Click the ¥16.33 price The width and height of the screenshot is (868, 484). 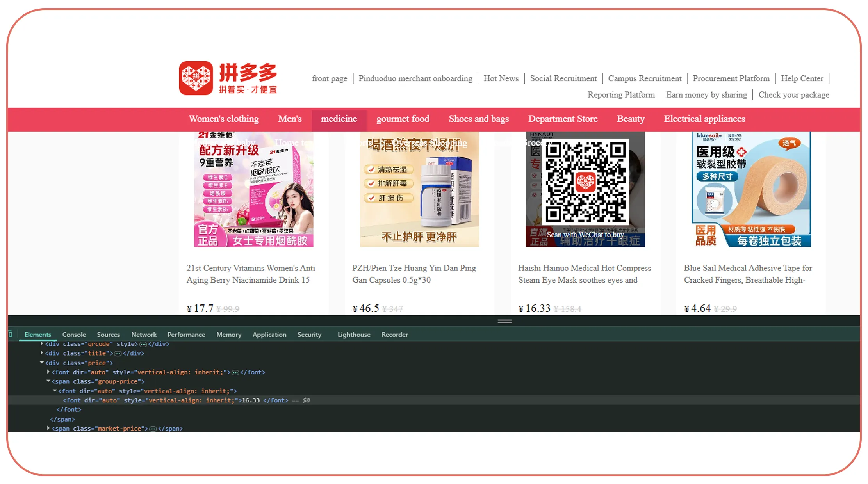[534, 309]
